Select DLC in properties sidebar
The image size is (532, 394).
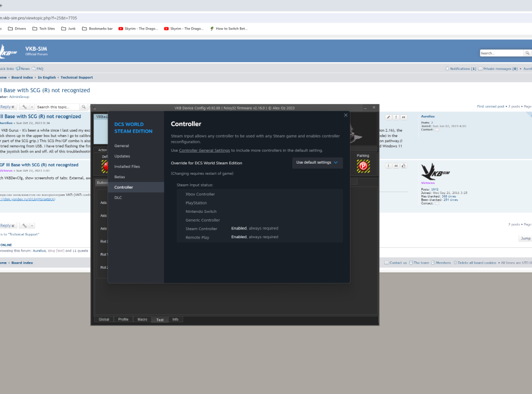point(136,198)
